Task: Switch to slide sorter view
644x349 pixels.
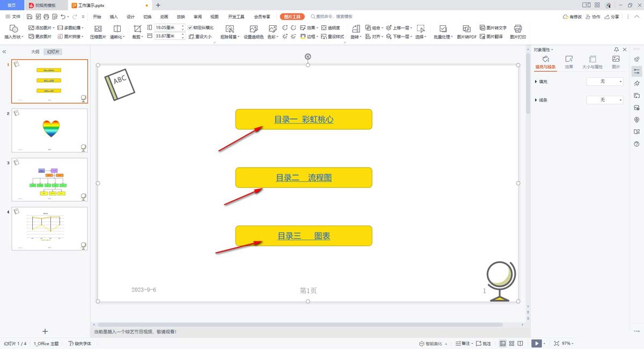Action: (x=512, y=344)
